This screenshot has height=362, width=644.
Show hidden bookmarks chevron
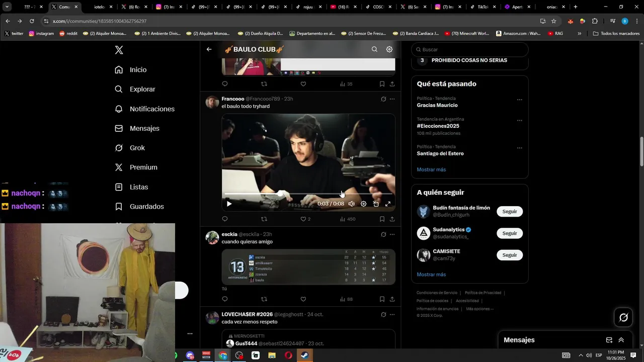[579, 34]
